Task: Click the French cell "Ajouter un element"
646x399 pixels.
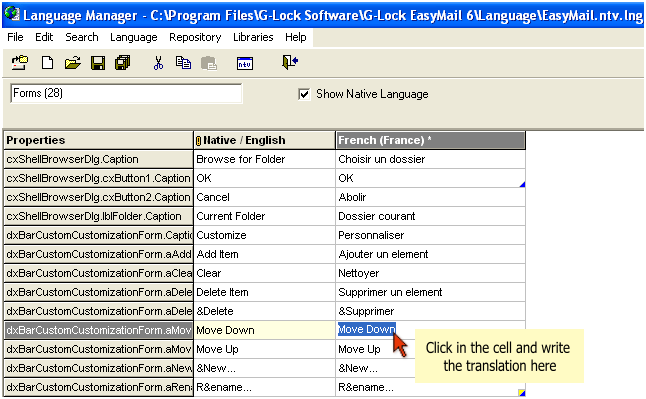Action: pos(431,254)
